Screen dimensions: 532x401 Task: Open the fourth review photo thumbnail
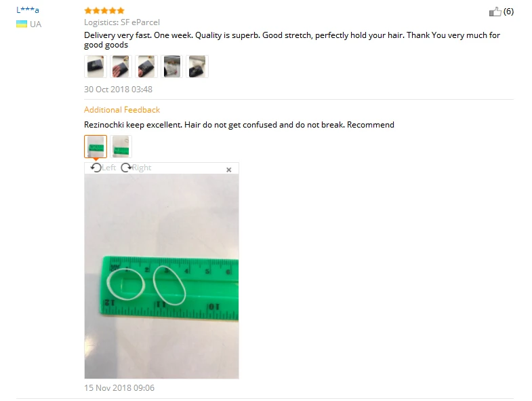tap(171, 66)
